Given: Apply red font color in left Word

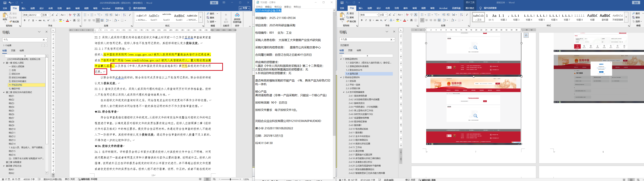Looking at the screenshot, I should [67, 21].
